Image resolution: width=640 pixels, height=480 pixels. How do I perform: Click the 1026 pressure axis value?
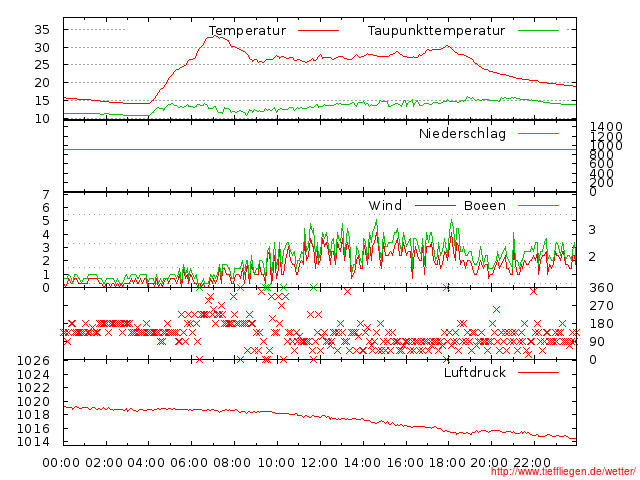tap(33, 361)
